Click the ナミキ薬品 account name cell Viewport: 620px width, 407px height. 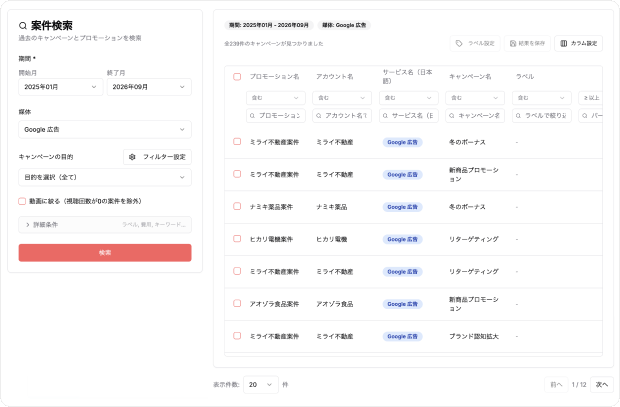click(331, 207)
